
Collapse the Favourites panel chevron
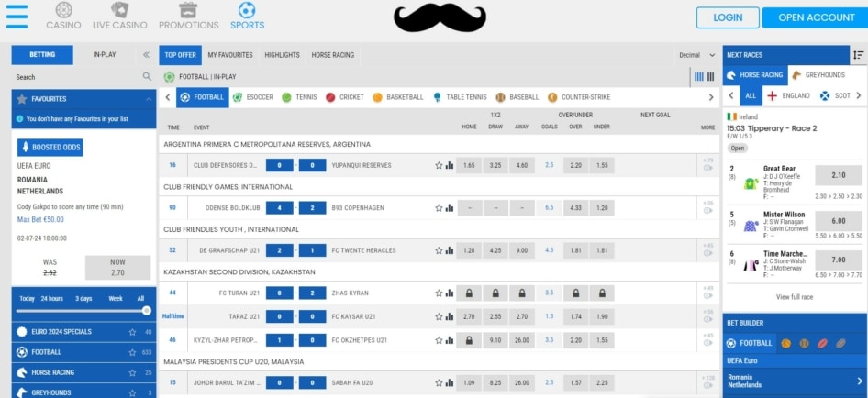[x=147, y=98]
